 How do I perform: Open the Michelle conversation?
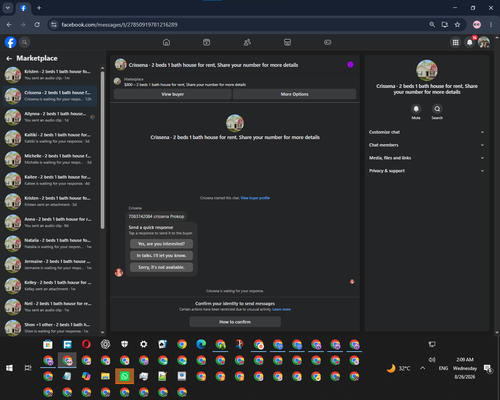50,159
